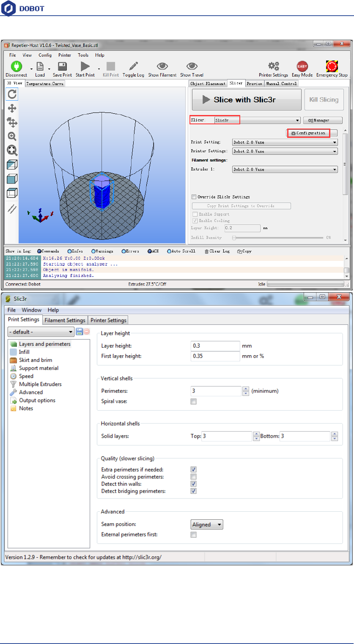This screenshot has height=644, width=354.
Task: Open Multiple Extruders settings
Action: (x=40, y=384)
